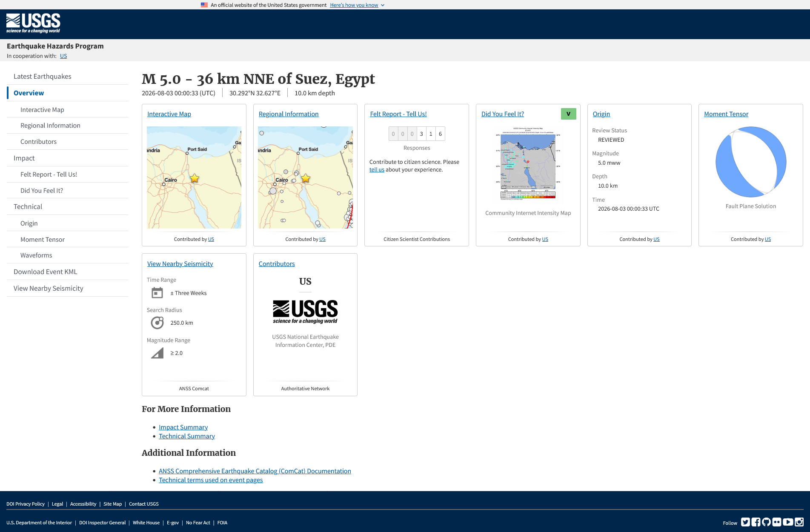Open the USGS Facebook icon in the footer

[x=756, y=522]
